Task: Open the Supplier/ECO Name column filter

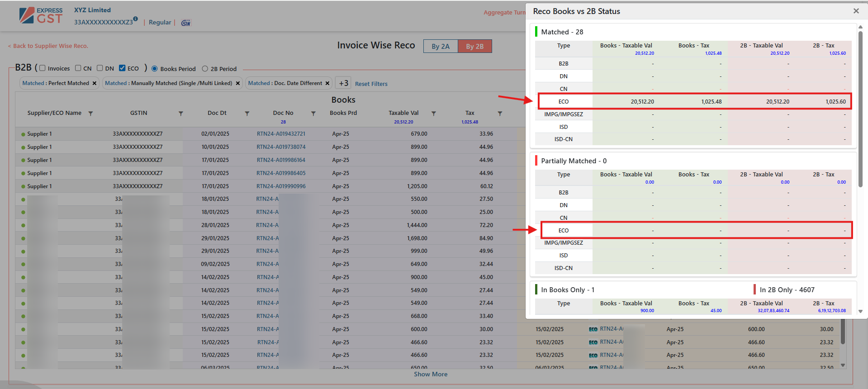Action: (x=90, y=114)
